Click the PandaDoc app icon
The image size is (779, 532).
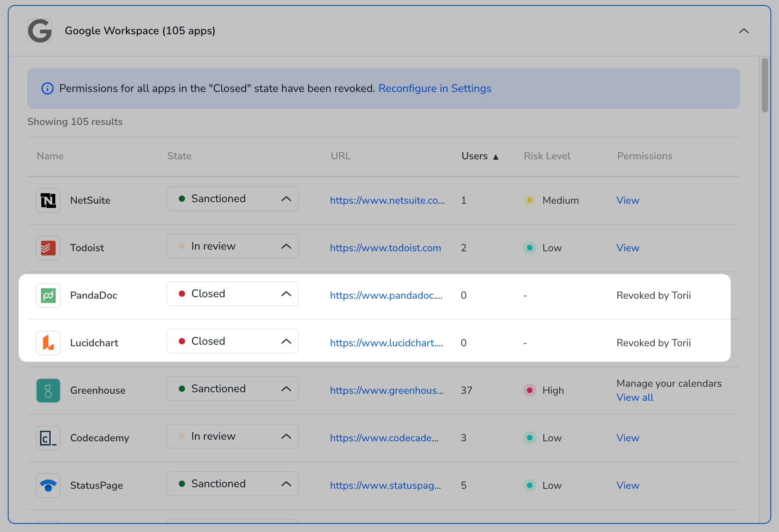tap(48, 296)
